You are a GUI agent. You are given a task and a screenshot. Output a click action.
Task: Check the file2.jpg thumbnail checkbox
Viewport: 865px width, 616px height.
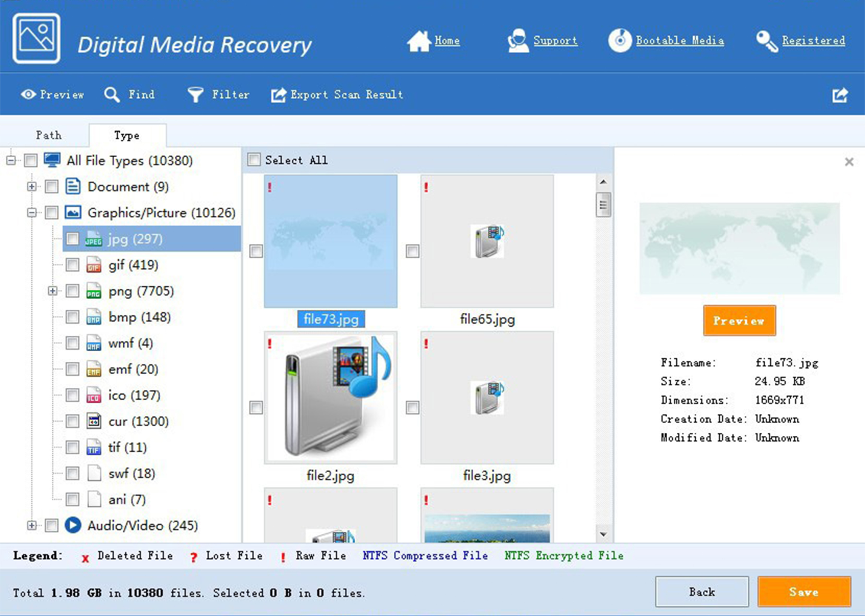click(256, 408)
